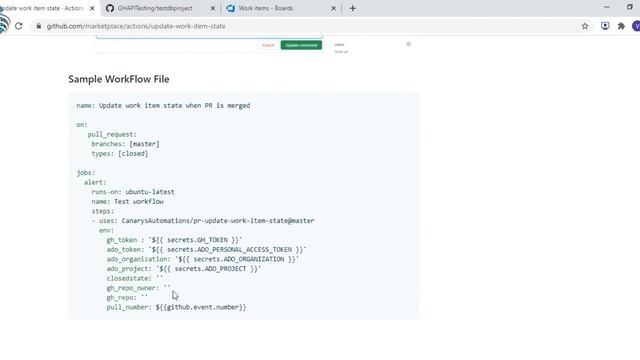The height and width of the screenshot is (360, 640).
Task: Click the 'steps:' line in code
Action: pyautogui.click(x=103, y=211)
